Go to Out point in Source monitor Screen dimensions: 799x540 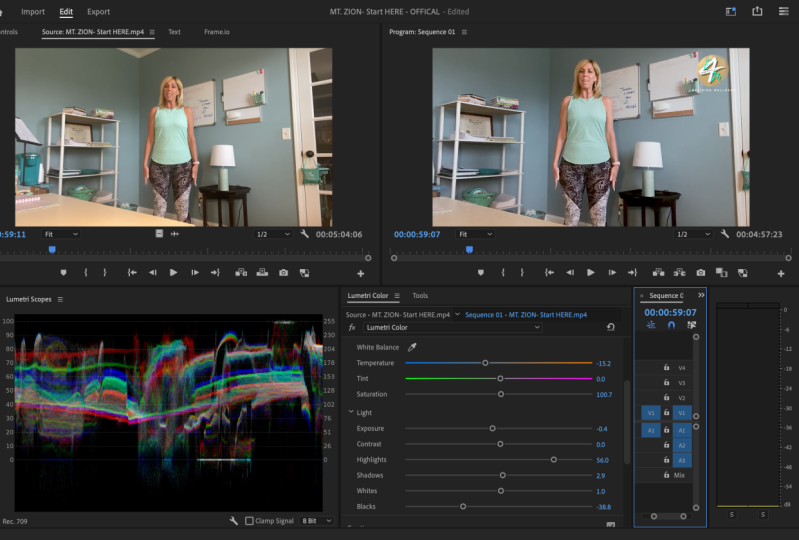tap(215, 273)
